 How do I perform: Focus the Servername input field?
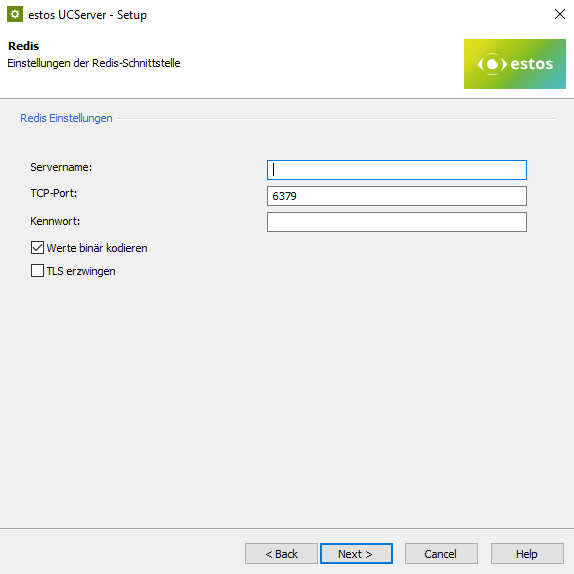[397, 170]
